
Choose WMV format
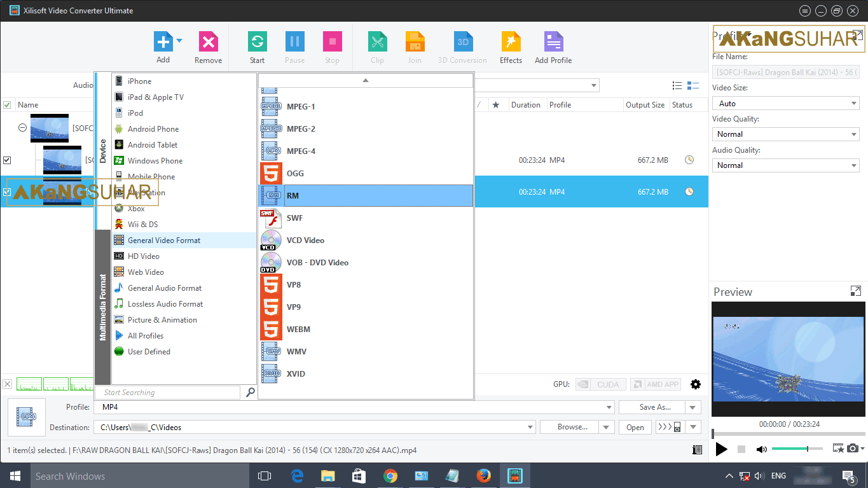tap(366, 352)
